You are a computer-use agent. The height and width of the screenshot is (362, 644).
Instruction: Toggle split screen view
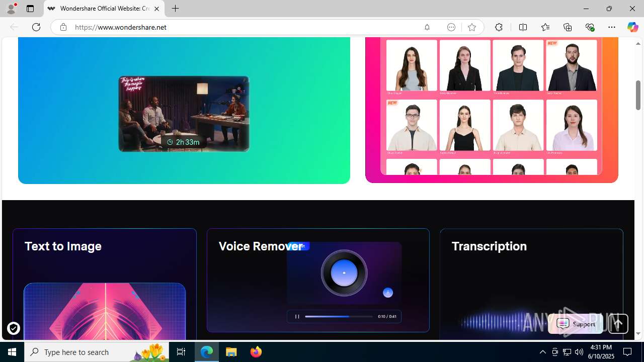coord(523,27)
